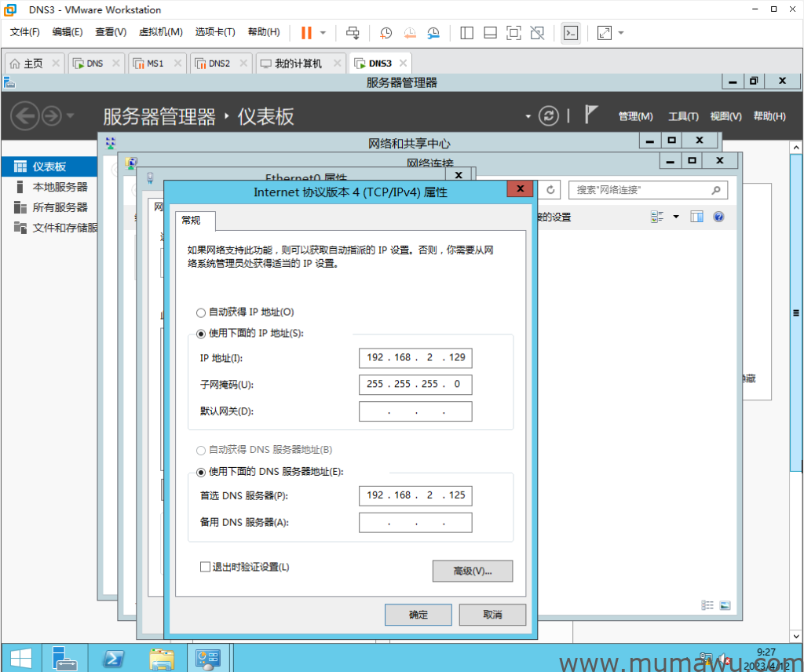This screenshot has width=804, height=672.
Task: Click the 首选 DNS 服务器 input field
Action: point(415,495)
